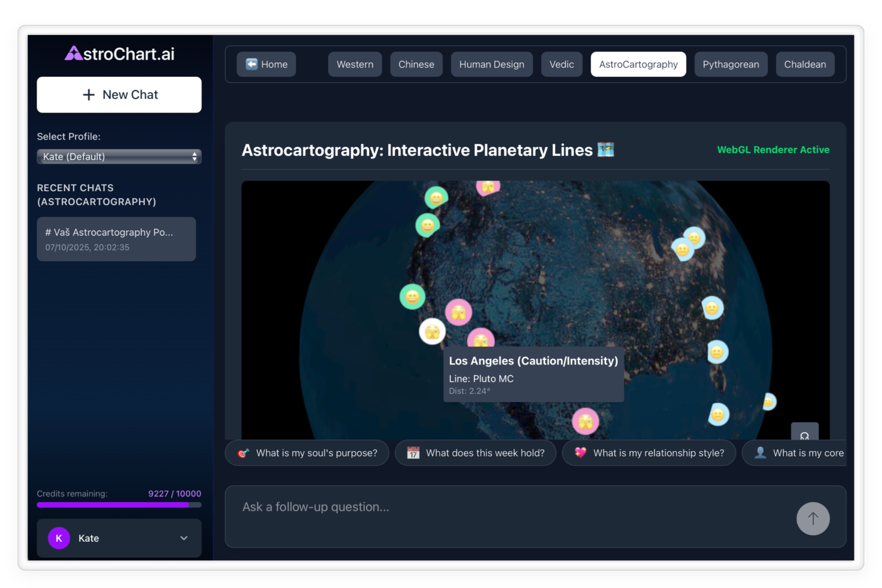Click the white Los Angeles map marker
The height and width of the screenshot is (588, 882).
tap(432, 331)
